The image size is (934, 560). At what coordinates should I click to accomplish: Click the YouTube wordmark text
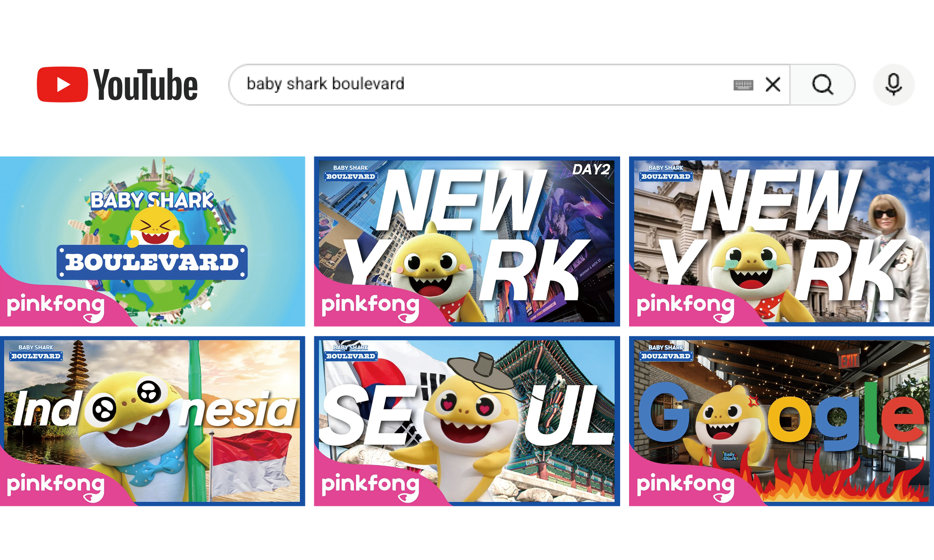tap(145, 85)
